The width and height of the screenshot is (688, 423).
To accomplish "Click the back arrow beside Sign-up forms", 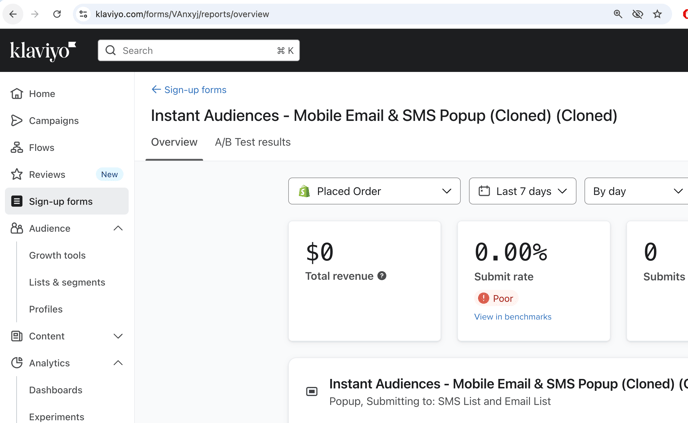I will tap(156, 90).
